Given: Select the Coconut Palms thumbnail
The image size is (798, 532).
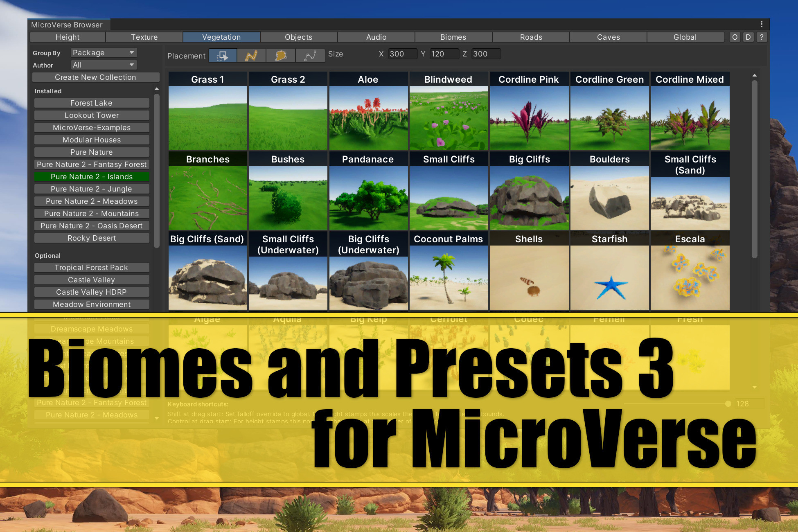Looking at the screenshot, I should pyautogui.click(x=449, y=271).
